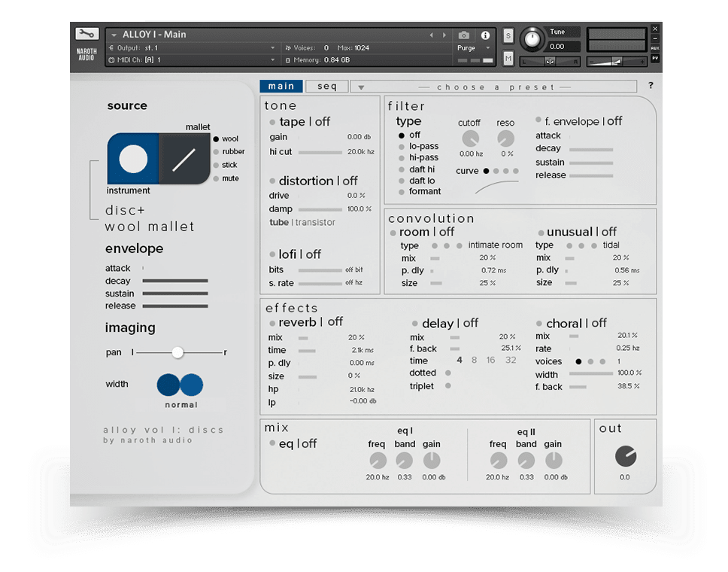Click the eq II gain knob

(x=554, y=461)
